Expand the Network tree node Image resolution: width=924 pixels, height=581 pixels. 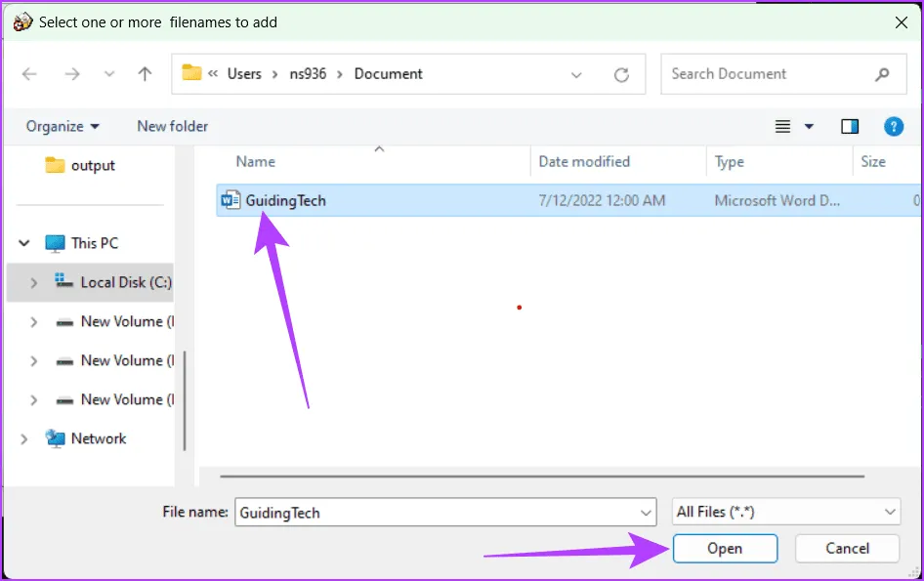point(24,439)
